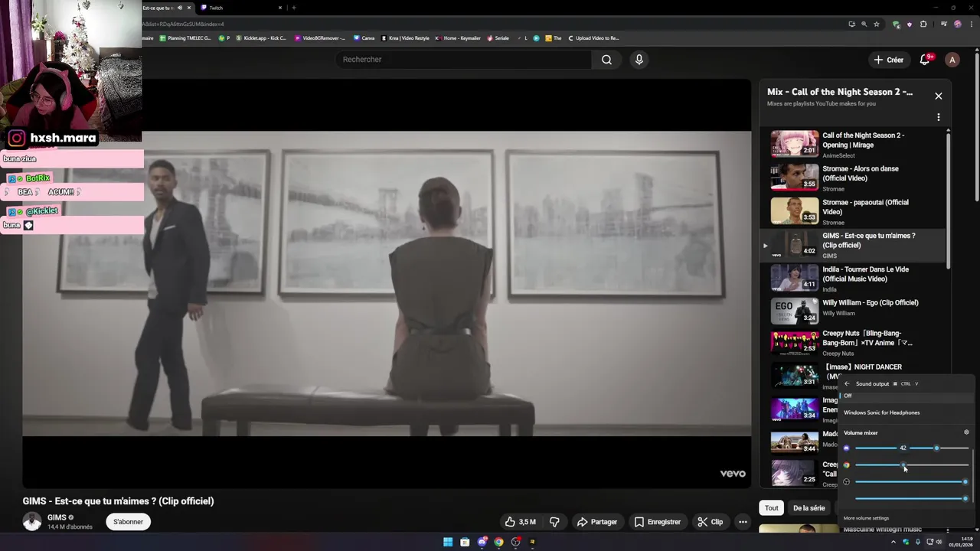The width and height of the screenshot is (980, 551).
Task: Open more actions menu beside Clip
Action: click(x=742, y=522)
